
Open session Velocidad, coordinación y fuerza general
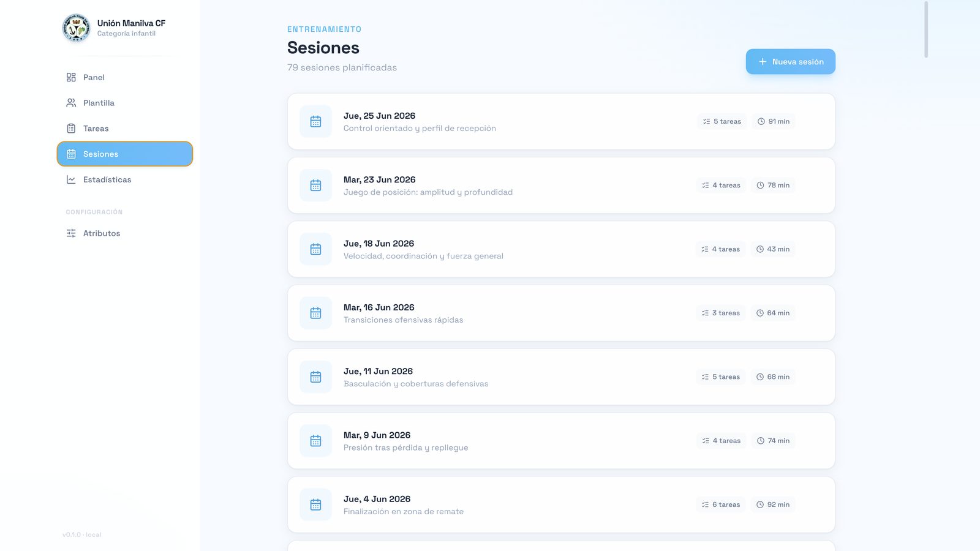(561, 249)
